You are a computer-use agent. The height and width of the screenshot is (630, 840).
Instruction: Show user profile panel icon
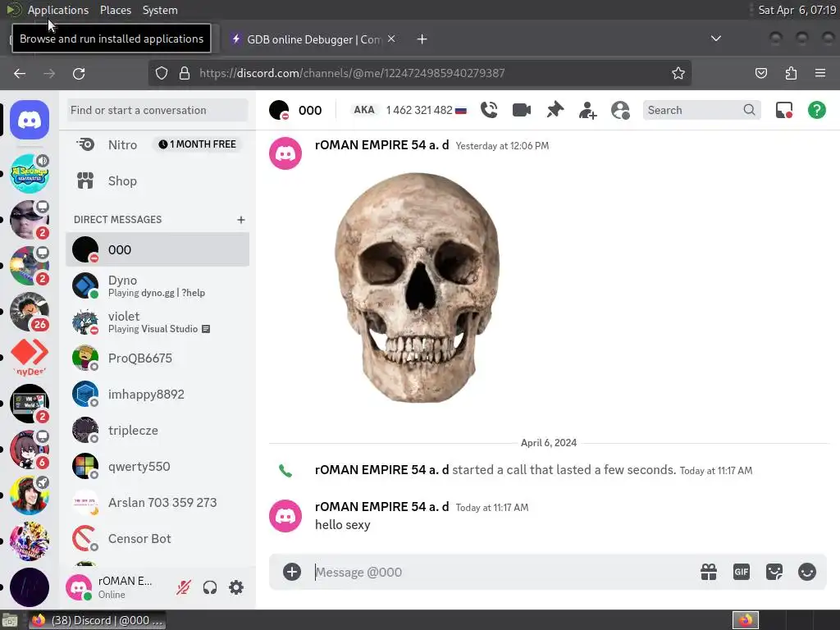(x=620, y=111)
